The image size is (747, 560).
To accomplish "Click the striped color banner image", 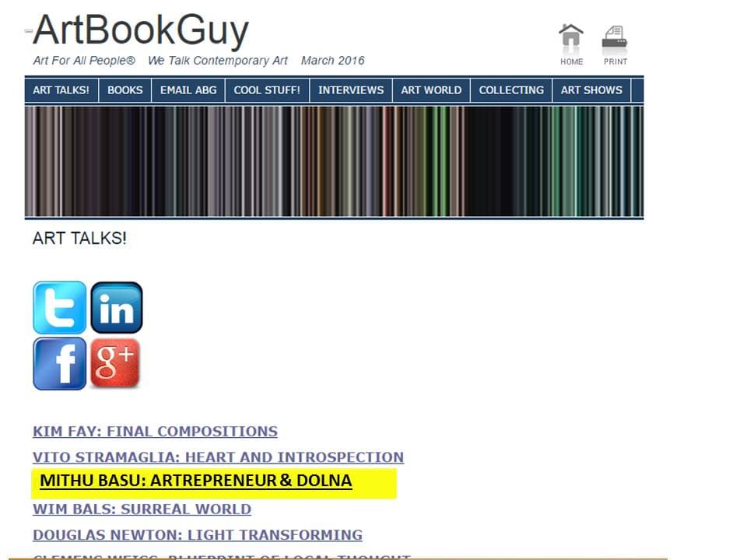I will [x=334, y=161].
